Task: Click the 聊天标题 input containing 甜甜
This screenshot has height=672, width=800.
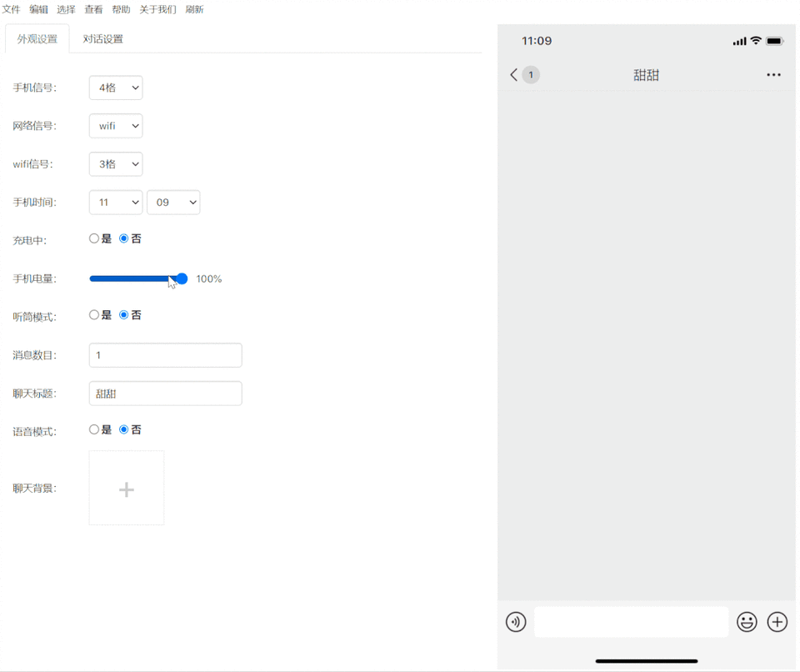Action: [165, 394]
